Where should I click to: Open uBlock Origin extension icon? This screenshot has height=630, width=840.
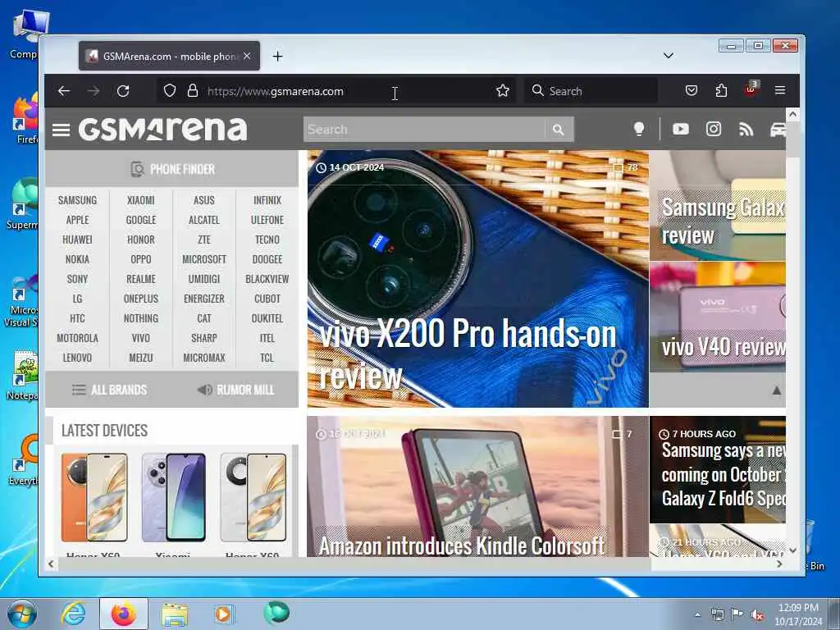[751, 89]
